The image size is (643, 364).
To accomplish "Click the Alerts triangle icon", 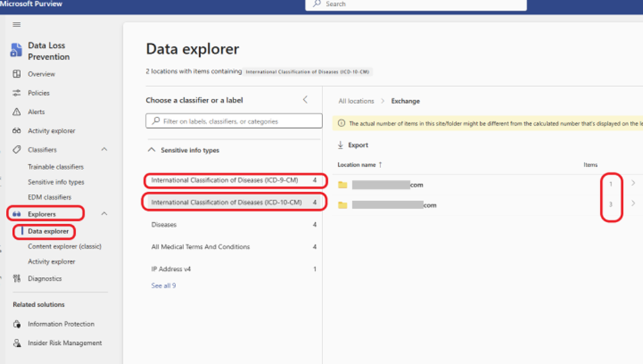I will [16, 111].
